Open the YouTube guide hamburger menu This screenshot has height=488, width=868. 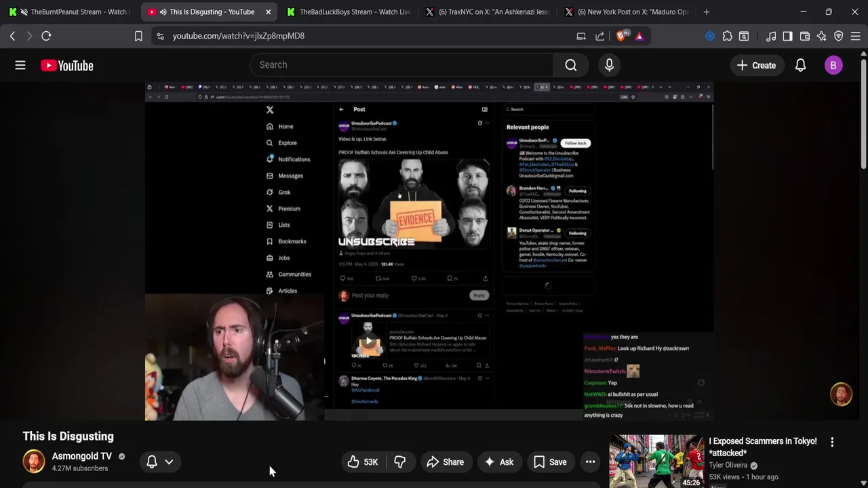coord(20,65)
